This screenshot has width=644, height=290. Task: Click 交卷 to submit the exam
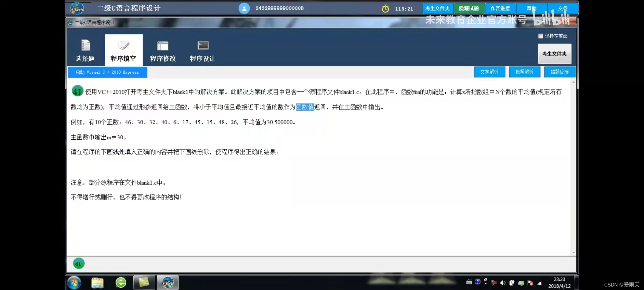(x=563, y=8)
